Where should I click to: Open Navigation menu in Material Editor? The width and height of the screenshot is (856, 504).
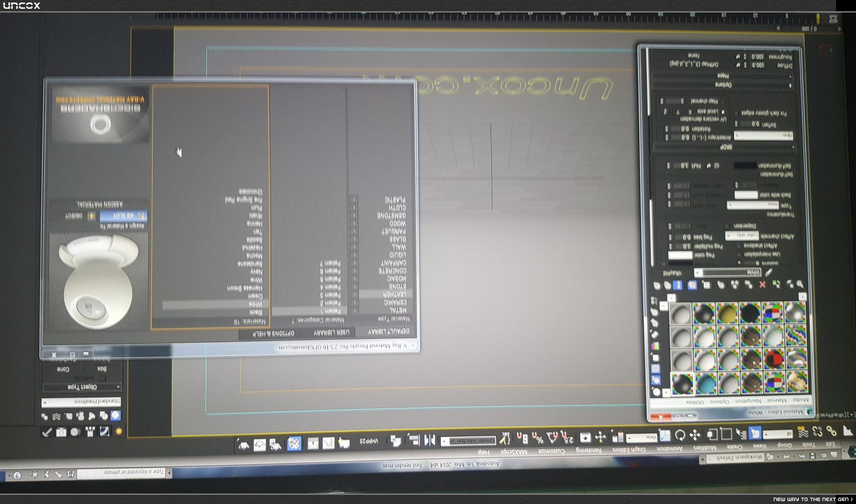(x=748, y=400)
